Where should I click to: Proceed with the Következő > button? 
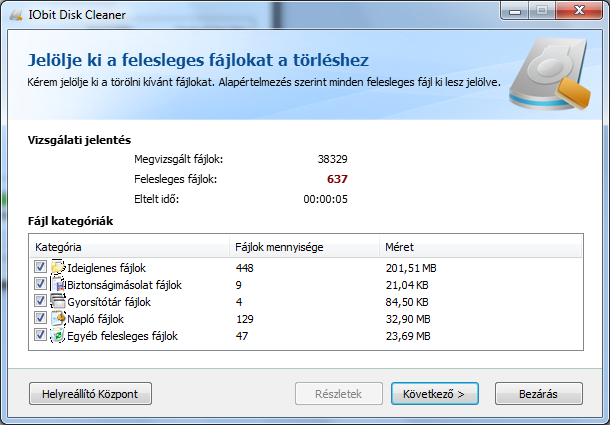(435, 394)
